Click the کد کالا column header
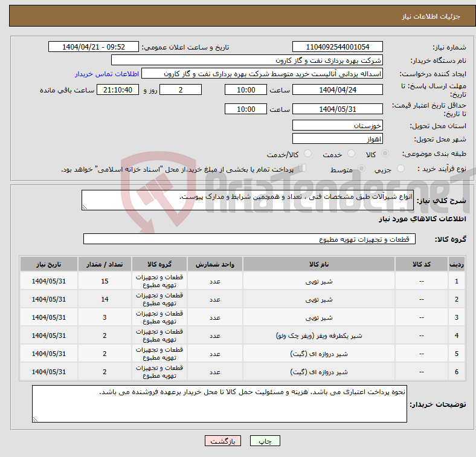The height and width of the screenshot is (457, 476). tap(422, 264)
